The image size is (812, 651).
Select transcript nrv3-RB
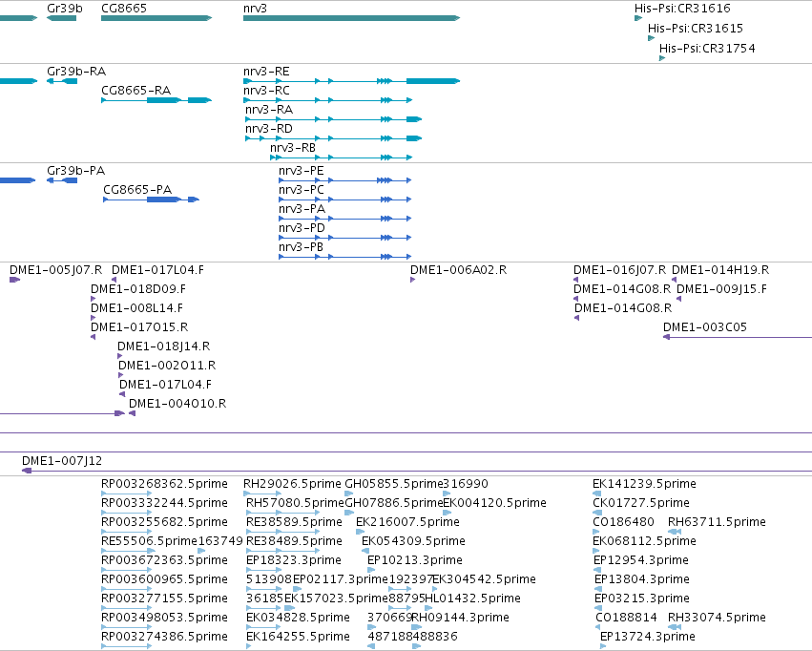point(293,148)
